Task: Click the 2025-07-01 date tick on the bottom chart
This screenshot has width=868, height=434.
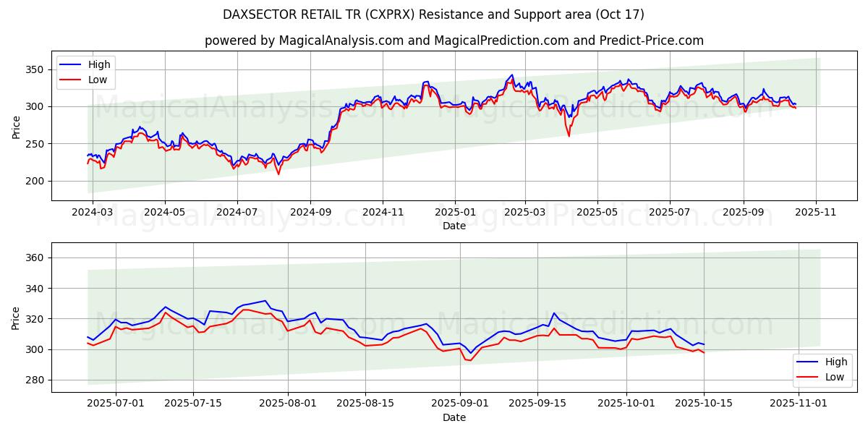Action: click(x=116, y=404)
